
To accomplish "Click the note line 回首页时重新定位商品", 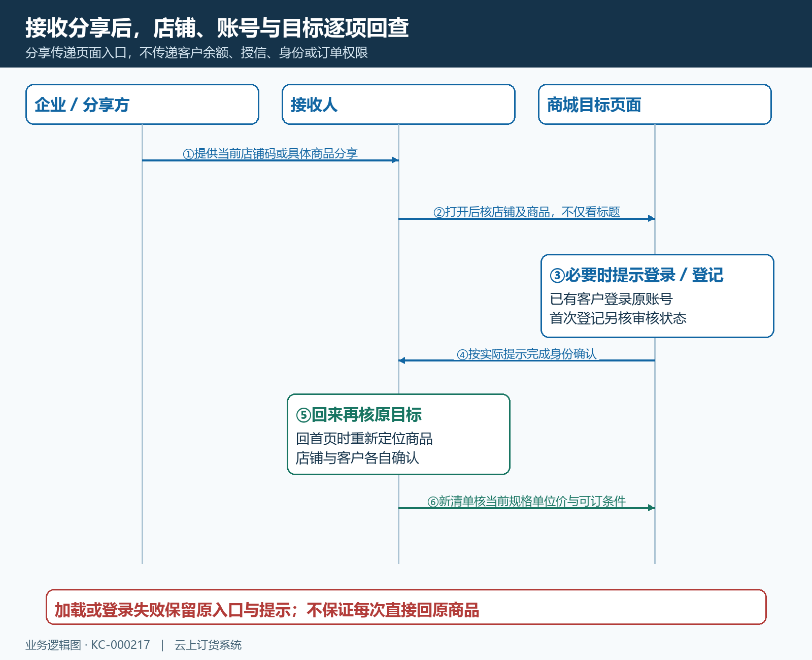I will pos(364,439).
